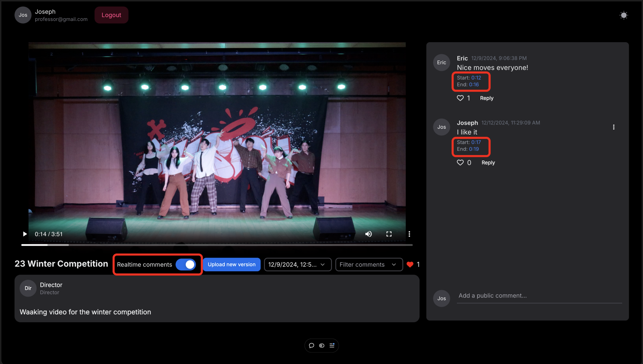643x364 pixels.
Task: Mute the video with the speaker icon
Action: 368,234
